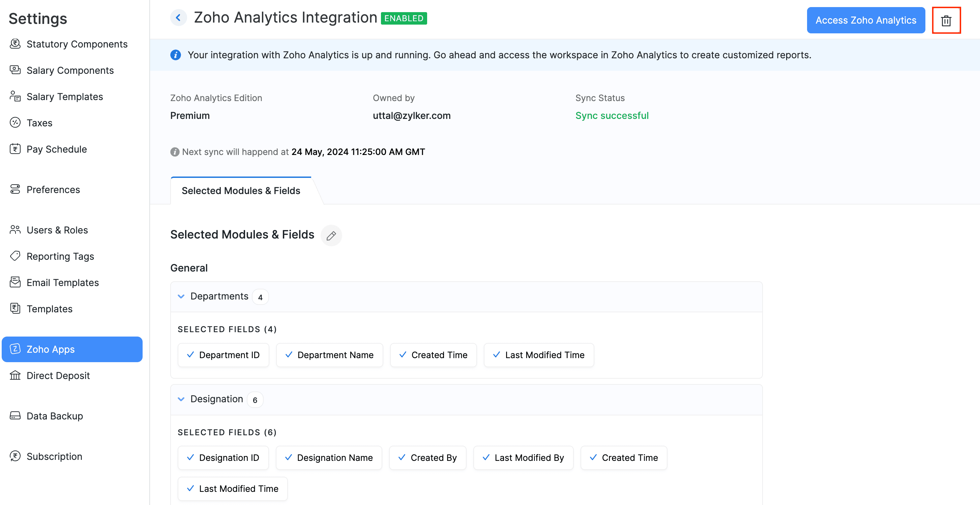Toggle the Created By field under Designation
Screen dimensions: 980x505
(x=427, y=457)
